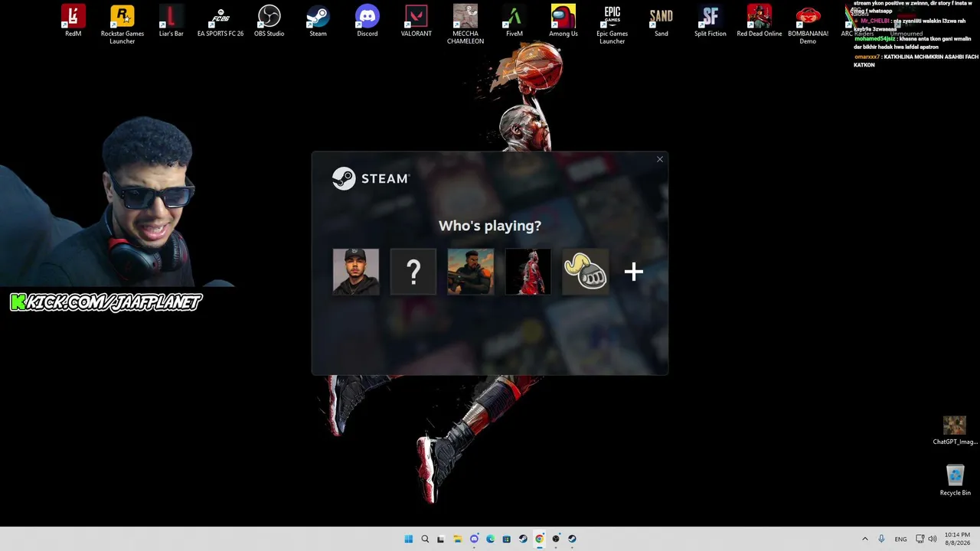The image size is (980, 551).
Task: Open the Epic Games Launcher desktop icon
Action: [612, 24]
